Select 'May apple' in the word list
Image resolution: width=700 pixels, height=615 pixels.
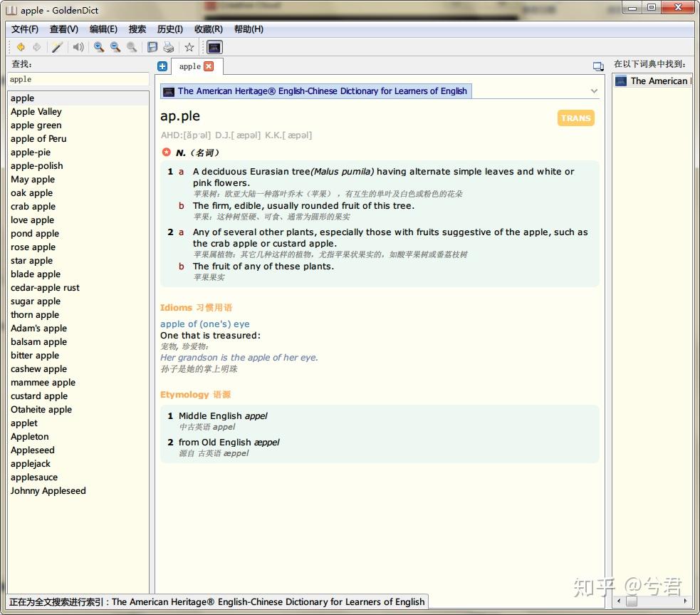[x=78, y=179]
